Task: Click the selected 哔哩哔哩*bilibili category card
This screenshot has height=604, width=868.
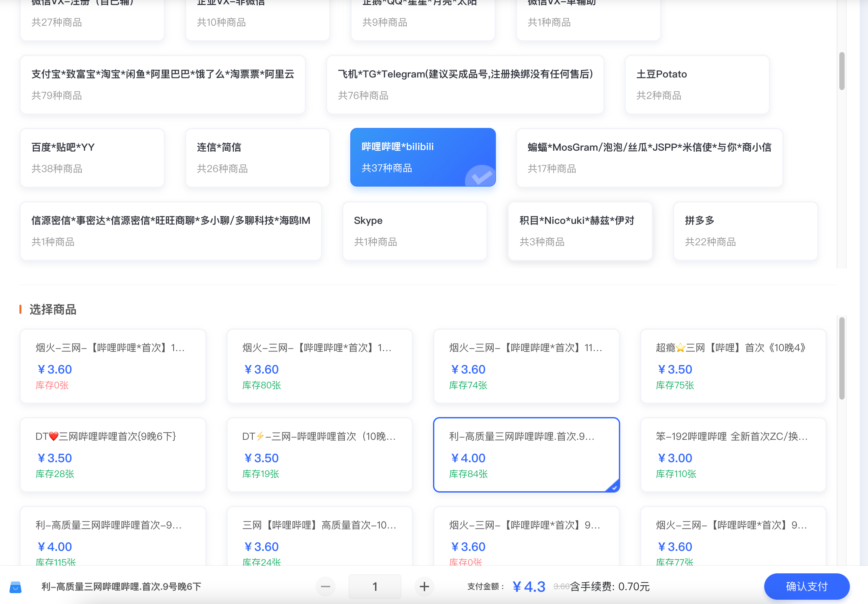Action: point(423,157)
